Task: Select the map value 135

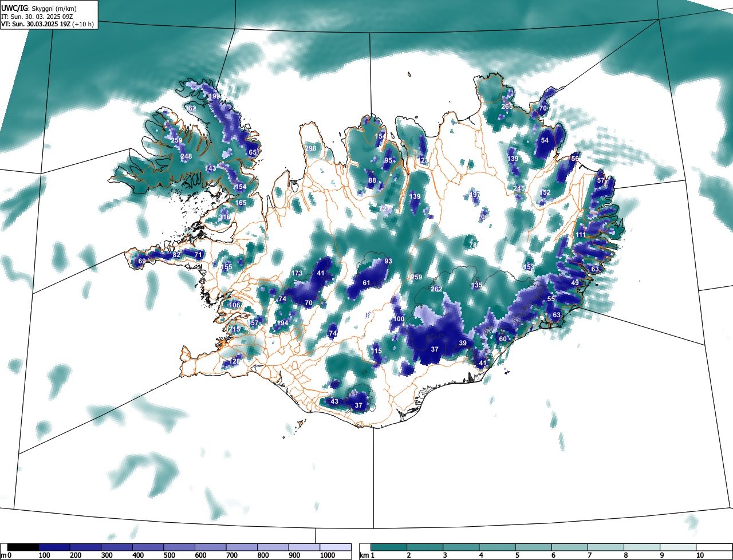Action: point(476,285)
